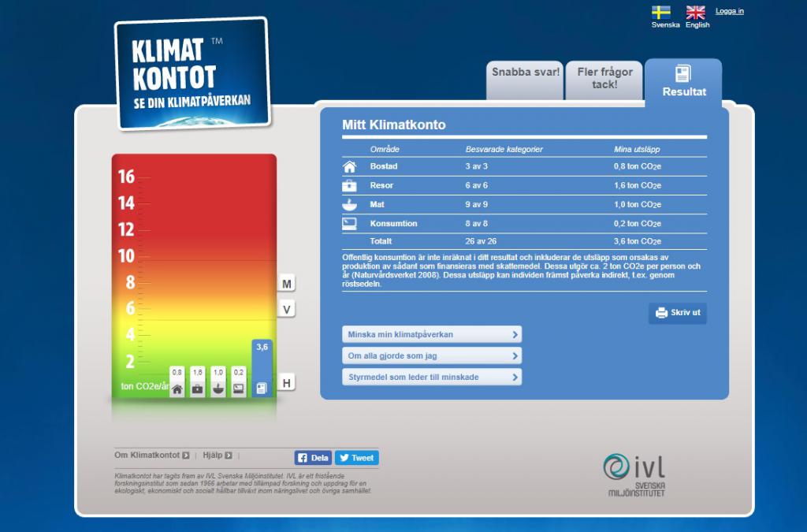Open the Snabba svar! tab
Screen dimensions: 807x532
525,80
